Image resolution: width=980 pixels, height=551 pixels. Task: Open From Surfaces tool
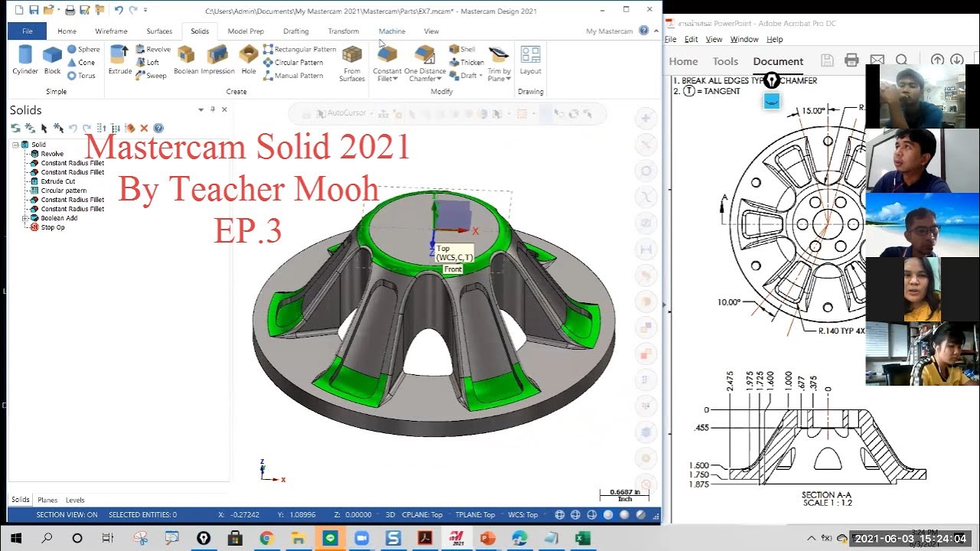click(352, 63)
